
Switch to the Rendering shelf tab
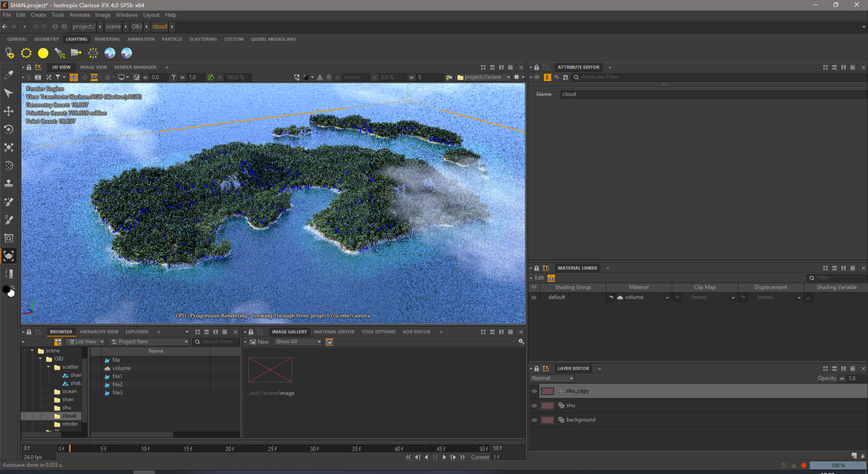click(107, 39)
